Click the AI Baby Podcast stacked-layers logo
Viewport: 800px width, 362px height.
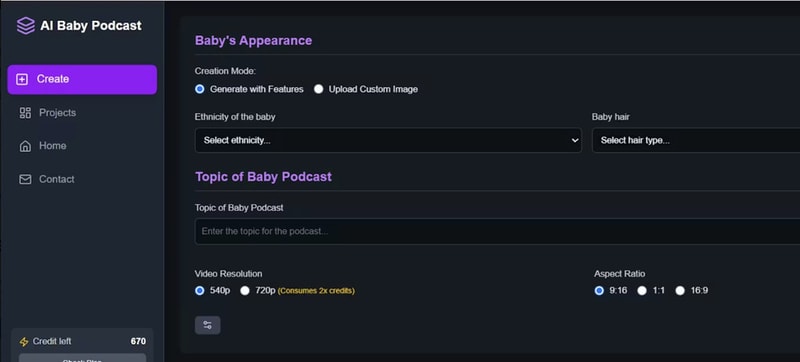(x=26, y=25)
